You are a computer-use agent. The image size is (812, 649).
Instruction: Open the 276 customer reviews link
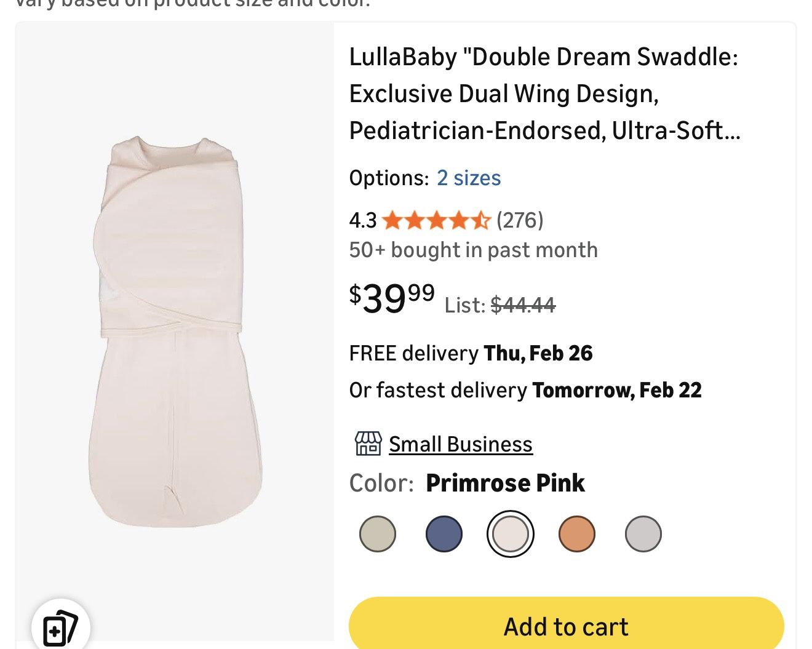pos(520,220)
